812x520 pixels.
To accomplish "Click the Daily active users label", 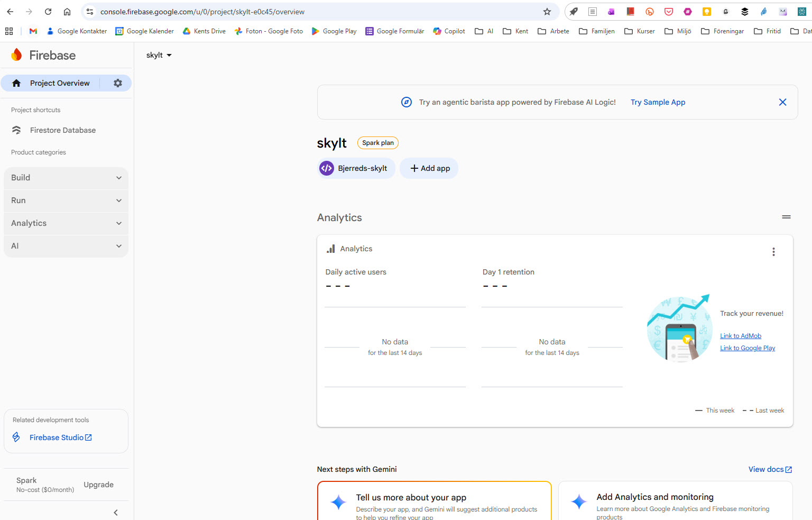I will click(356, 272).
